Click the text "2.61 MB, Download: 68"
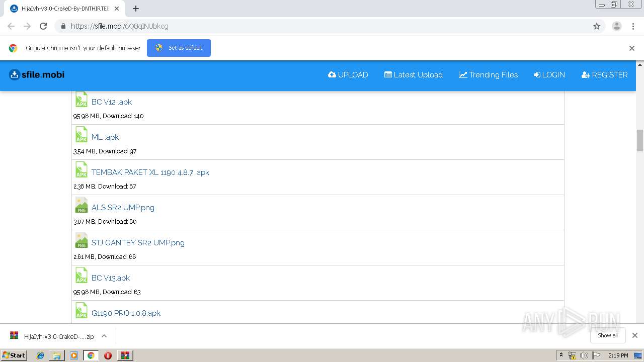Image resolution: width=644 pixels, height=362 pixels. tap(105, 257)
